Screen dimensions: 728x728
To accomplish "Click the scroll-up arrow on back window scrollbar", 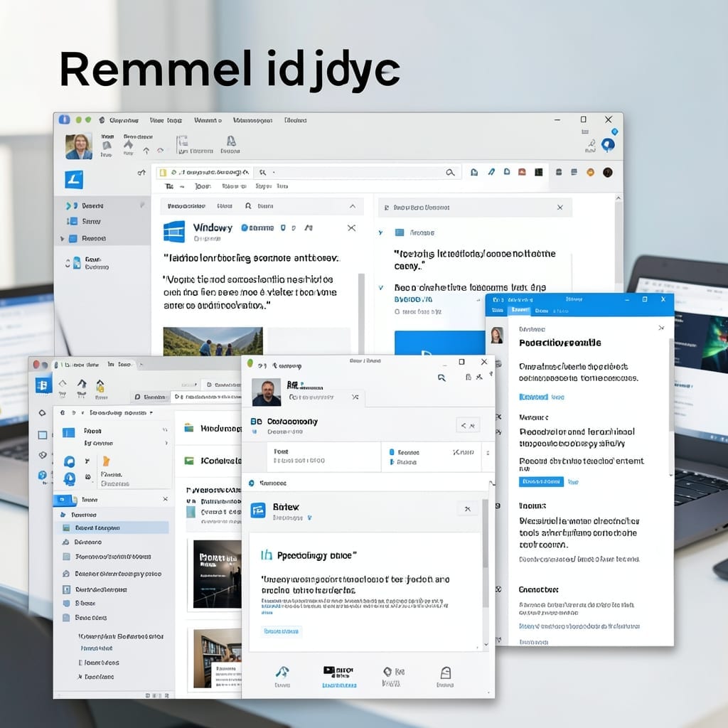I will (619, 198).
